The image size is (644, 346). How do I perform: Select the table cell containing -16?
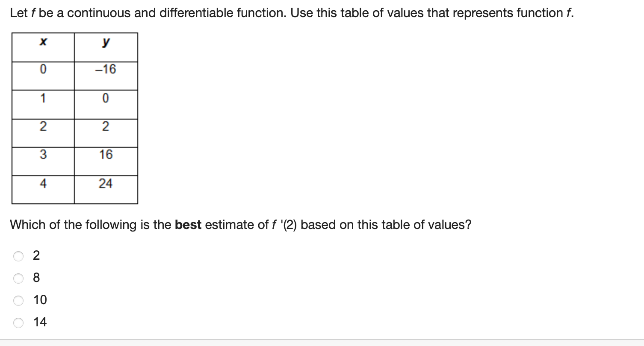[105, 68]
